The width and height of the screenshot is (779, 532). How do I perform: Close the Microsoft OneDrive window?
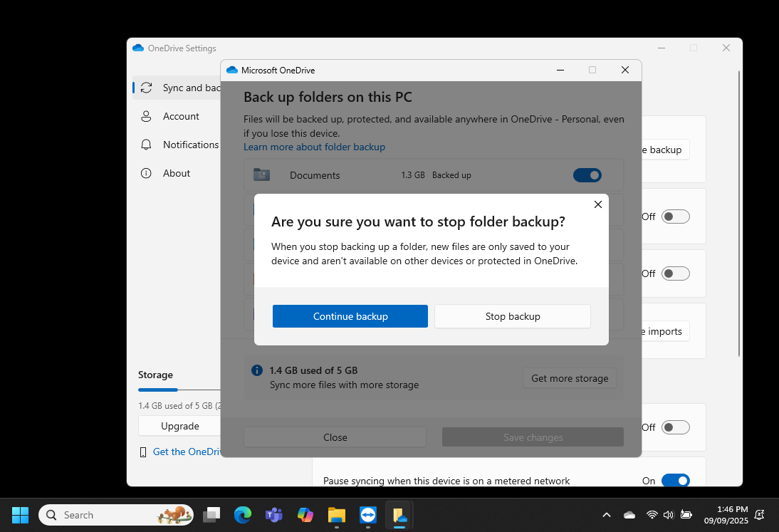coord(625,70)
